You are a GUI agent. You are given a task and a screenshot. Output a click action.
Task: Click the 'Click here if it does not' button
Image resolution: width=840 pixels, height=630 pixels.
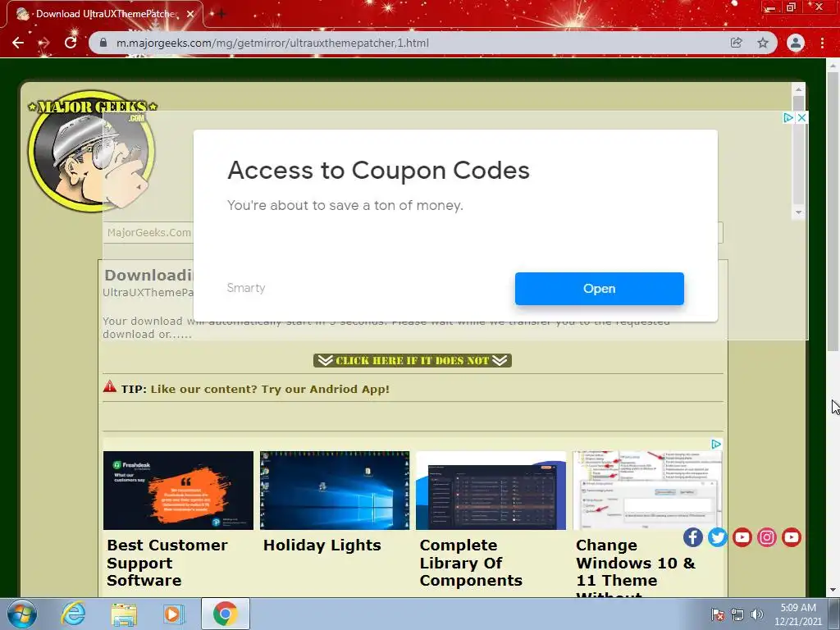point(413,361)
